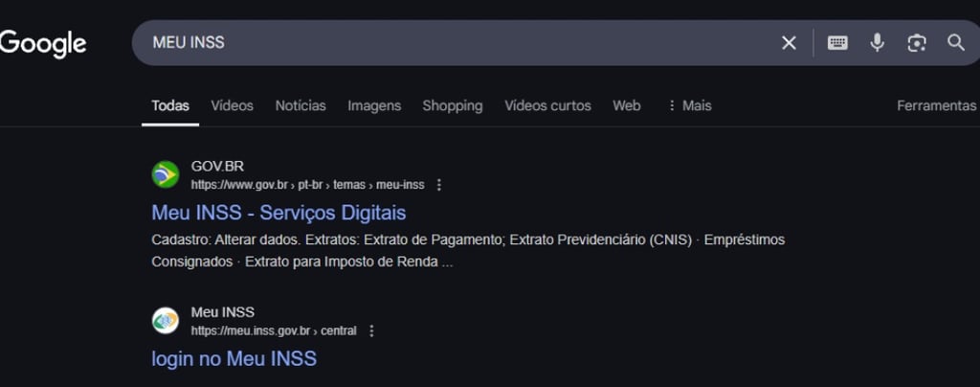Image resolution: width=980 pixels, height=387 pixels.
Task: Open the login no Meu INSS link
Action: (234, 358)
